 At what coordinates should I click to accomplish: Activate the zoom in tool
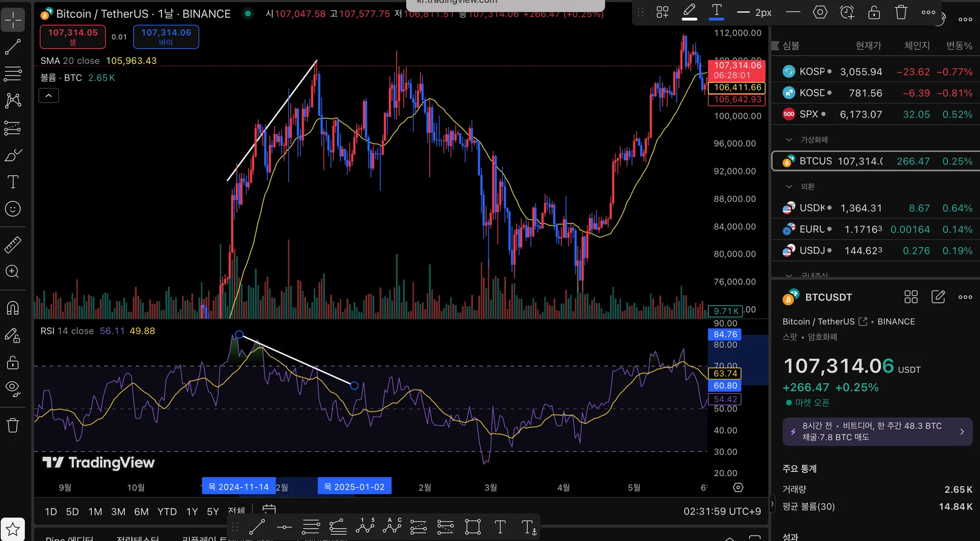(x=13, y=272)
